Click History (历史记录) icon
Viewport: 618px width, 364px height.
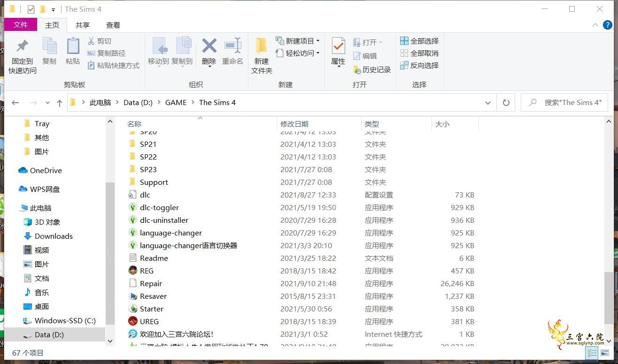coord(357,70)
